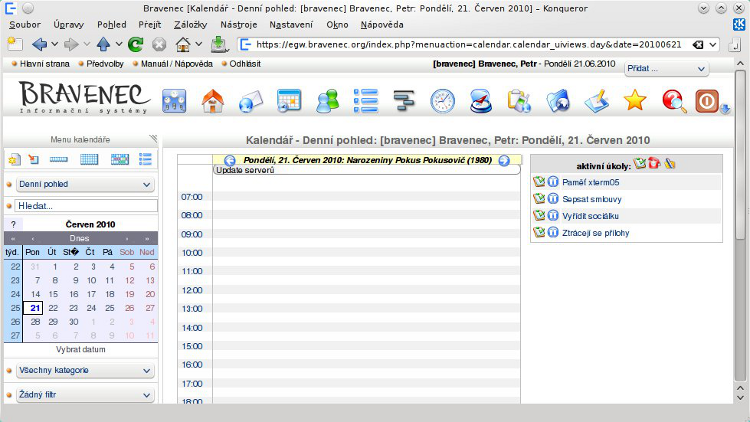750x422 pixels.
Task: Go to previous day with left arrow icon
Action: (230, 160)
